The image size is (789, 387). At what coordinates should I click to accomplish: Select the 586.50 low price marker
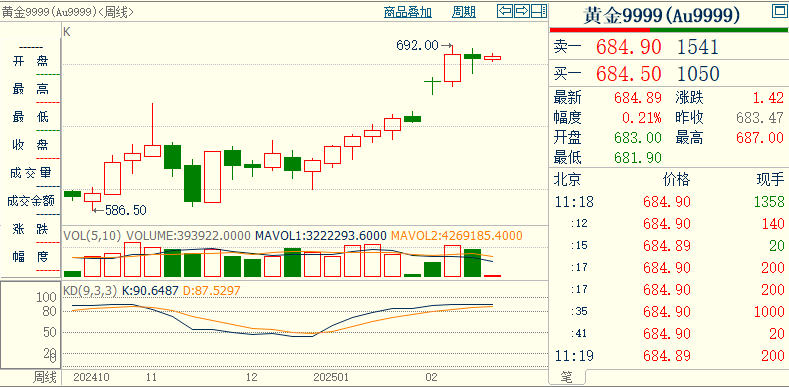pos(125,210)
